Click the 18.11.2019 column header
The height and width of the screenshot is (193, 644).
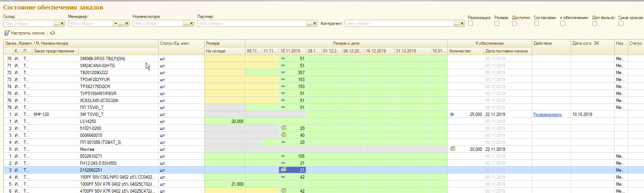[x=290, y=51]
